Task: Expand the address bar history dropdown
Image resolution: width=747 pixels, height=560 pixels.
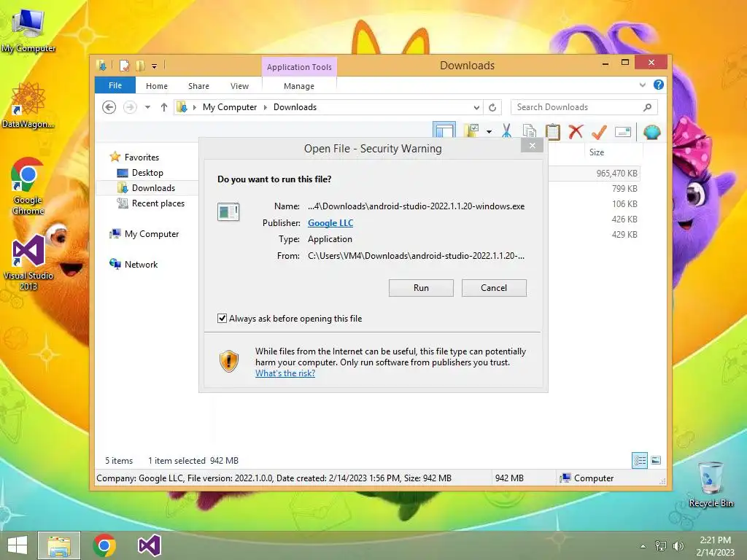Action: pos(476,108)
